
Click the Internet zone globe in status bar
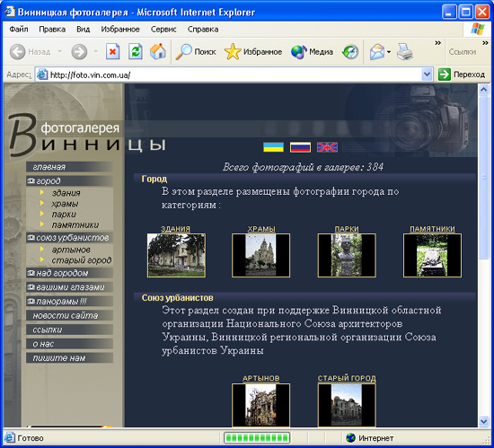(x=350, y=437)
